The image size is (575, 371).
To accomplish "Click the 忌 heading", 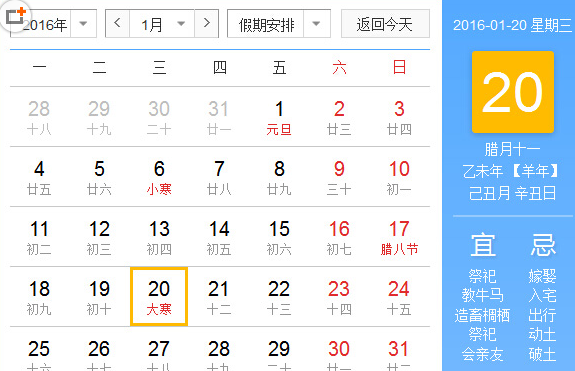I will 543,245.
